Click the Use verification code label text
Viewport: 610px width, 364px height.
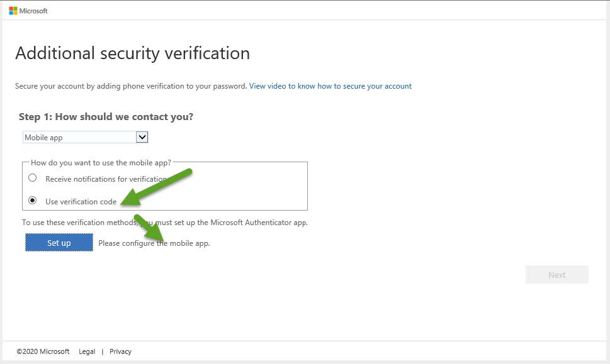(x=81, y=202)
